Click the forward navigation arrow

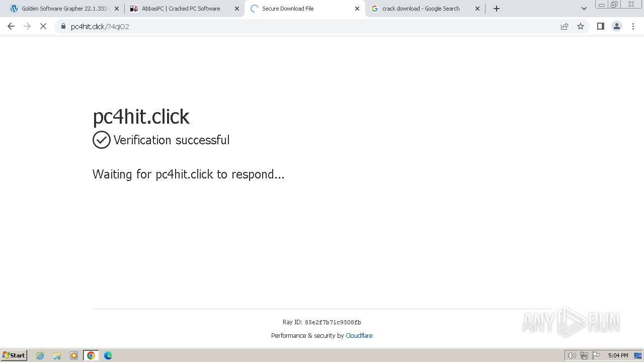pos(27,26)
